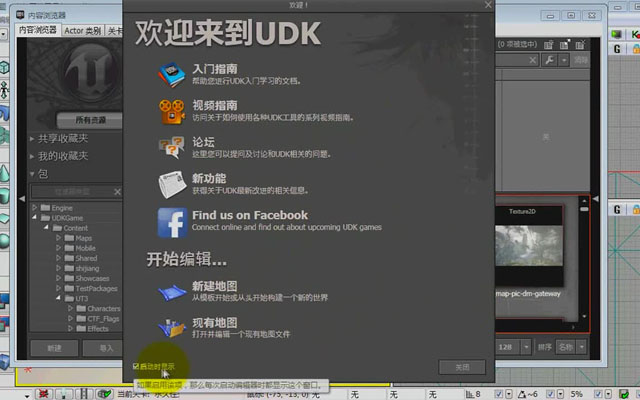Open the 排序 名称 dropdown arrow

pyautogui.click(x=581, y=347)
